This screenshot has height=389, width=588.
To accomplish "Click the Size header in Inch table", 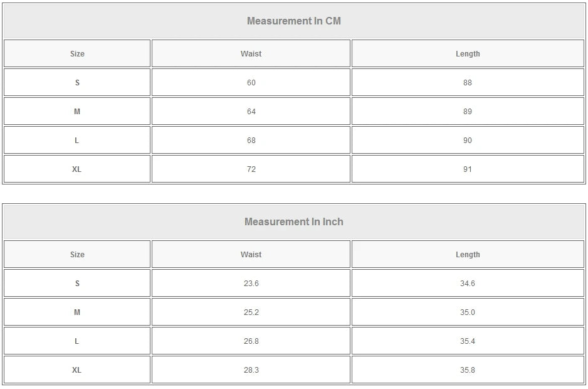I will point(77,255).
